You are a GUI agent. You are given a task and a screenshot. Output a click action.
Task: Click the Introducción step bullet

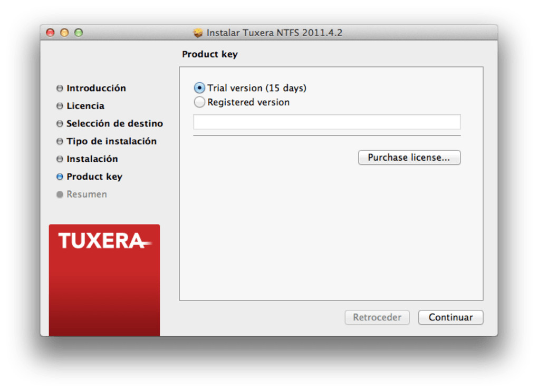(x=60, y=89)
